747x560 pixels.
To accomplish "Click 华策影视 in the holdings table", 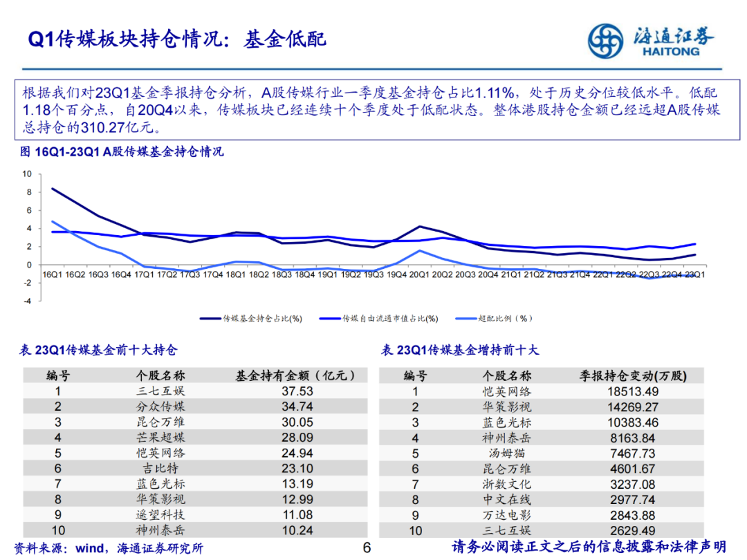I will point(160,500).
